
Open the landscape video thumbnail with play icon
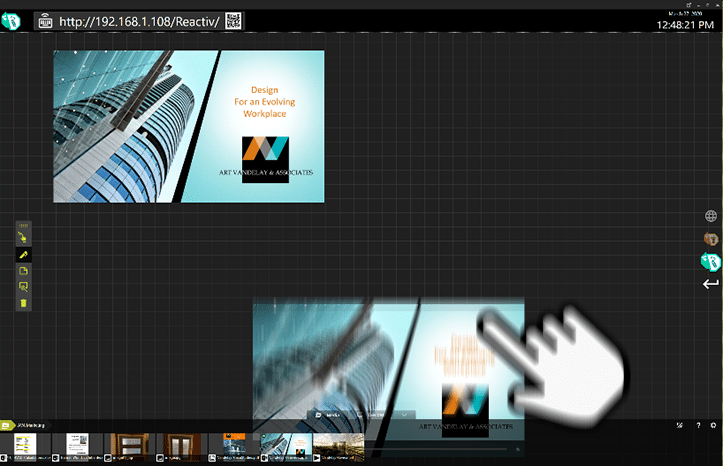click(x=338, y=446)
